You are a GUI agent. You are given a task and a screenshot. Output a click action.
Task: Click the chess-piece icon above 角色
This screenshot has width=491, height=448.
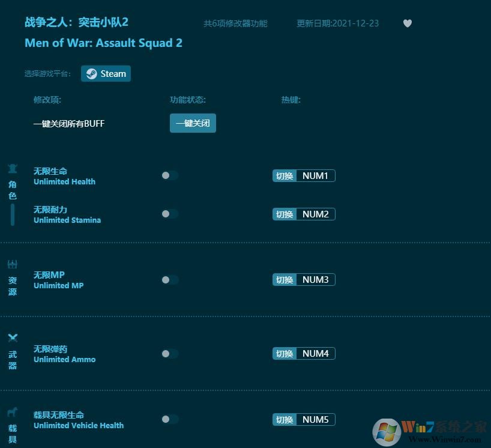[13, 169]
